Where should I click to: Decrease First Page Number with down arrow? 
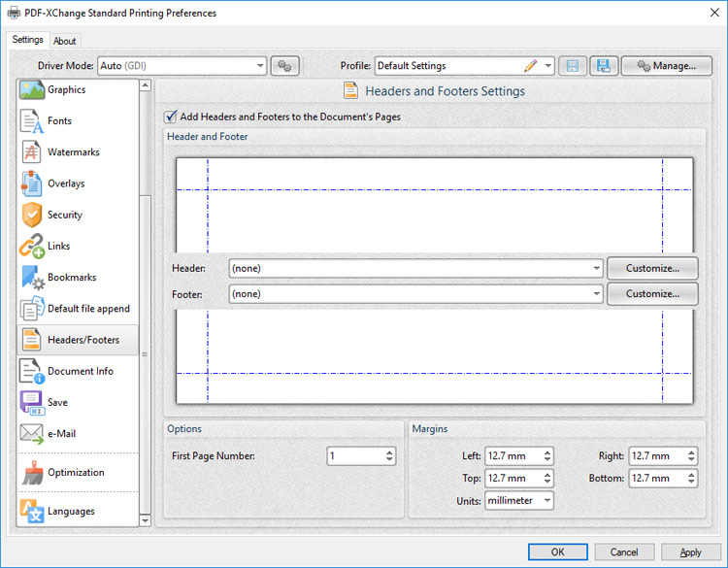[389, 460]
